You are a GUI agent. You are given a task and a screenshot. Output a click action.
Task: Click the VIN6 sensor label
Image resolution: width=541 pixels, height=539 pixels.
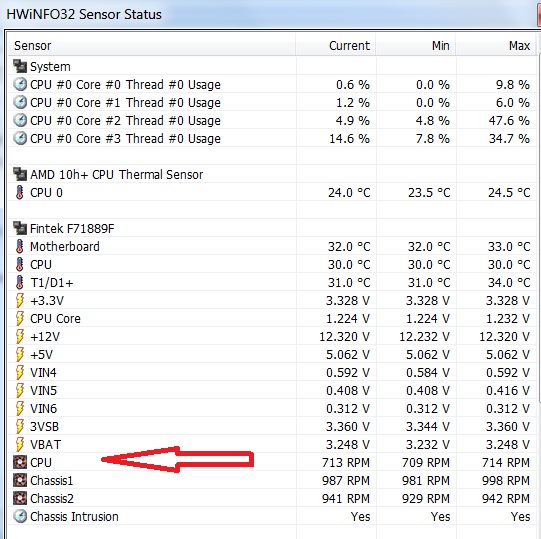pyautogui.click(x=43, y=409)
